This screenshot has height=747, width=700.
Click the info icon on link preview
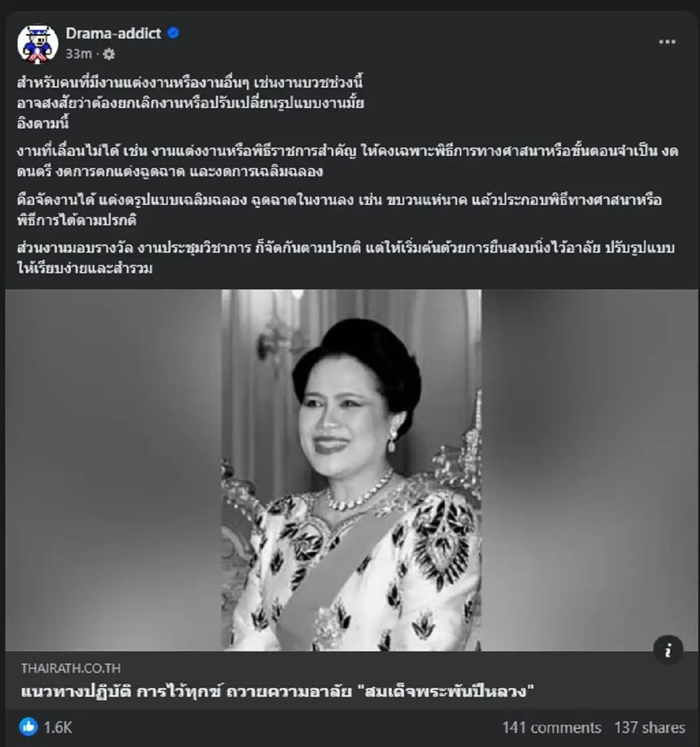668,650
